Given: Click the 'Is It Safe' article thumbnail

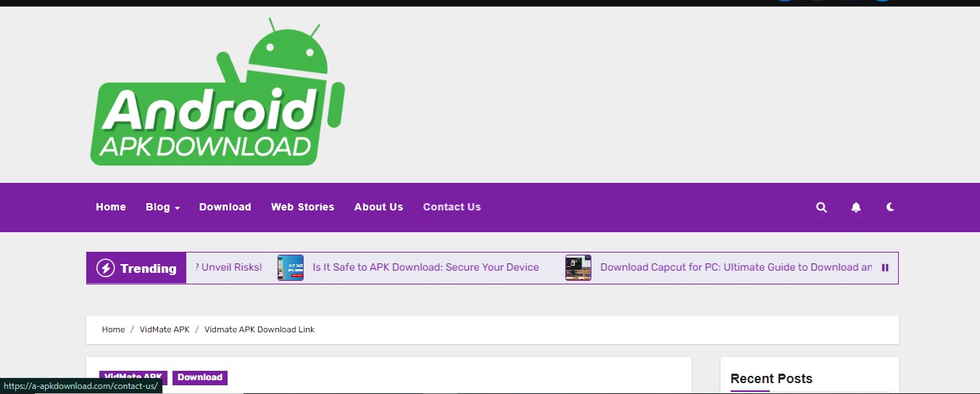Looking at the screenshot, I should tap(291, 268).
